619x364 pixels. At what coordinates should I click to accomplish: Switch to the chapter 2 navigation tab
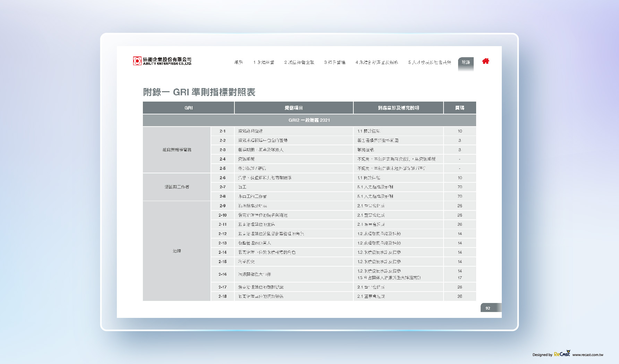(x=299, y=62)
